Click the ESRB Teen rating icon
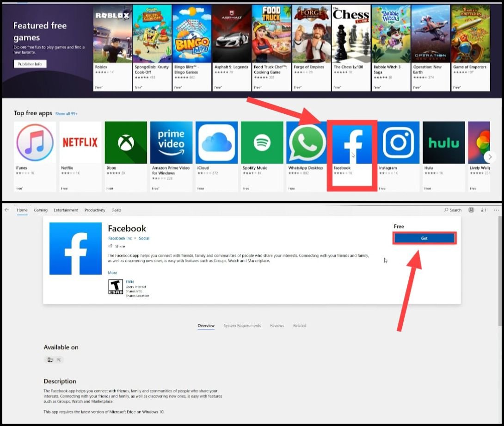504x426 pixels. 116,287
